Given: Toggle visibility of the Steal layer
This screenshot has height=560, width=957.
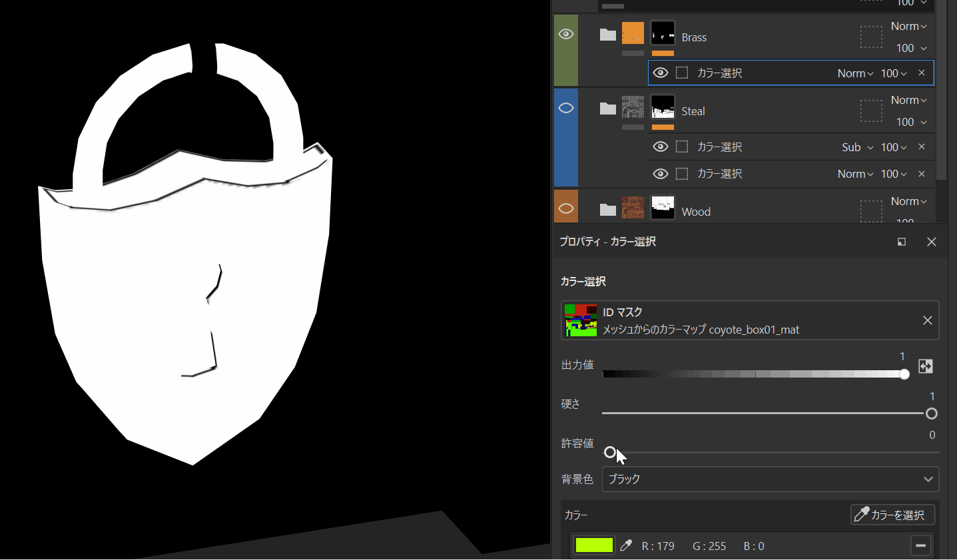Looking at the screenshot, I should (x=566, y=108).
